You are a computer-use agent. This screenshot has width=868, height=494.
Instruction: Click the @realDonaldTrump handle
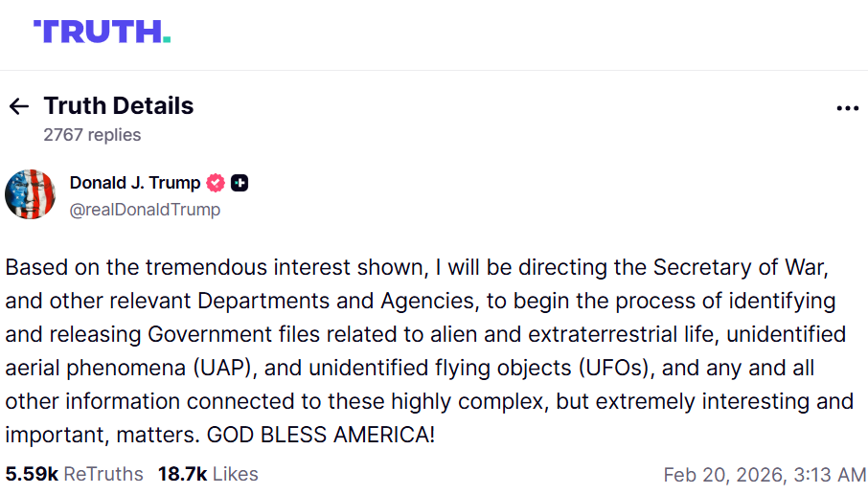(145, 210)
